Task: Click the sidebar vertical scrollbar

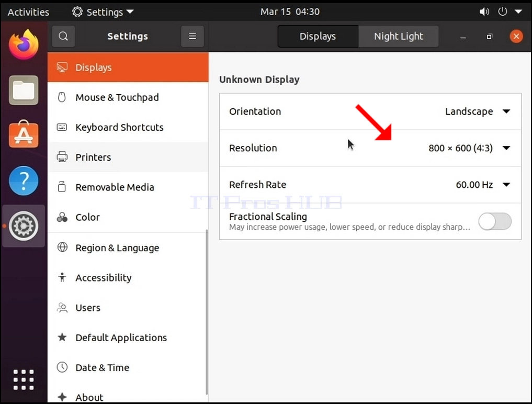Action: click(x=207, y=312)
